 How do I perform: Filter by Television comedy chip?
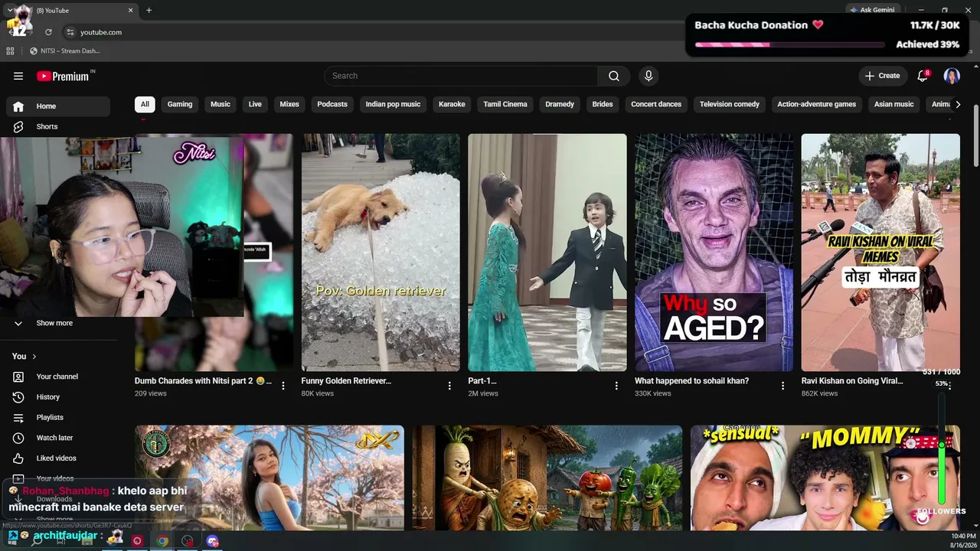pyautogui.click(x=730, y=104)
